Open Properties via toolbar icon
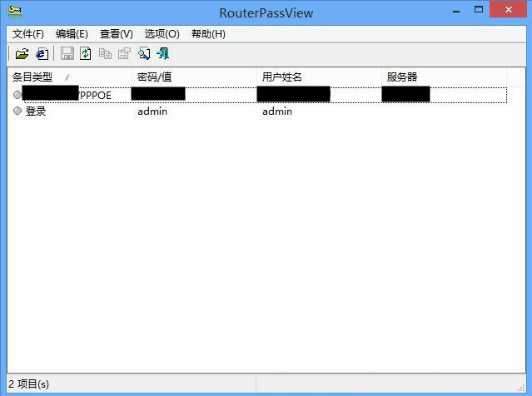The height and width of the screenshot is (396, 532). (124, 53)
